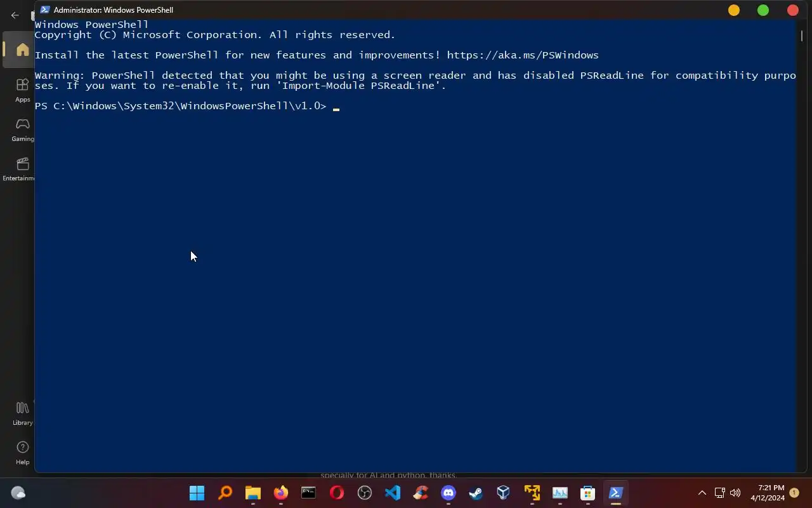Click 'Administrator: Windows PowerShell' title text
Viewport: 812px width, 508px height.
point(114,10)
